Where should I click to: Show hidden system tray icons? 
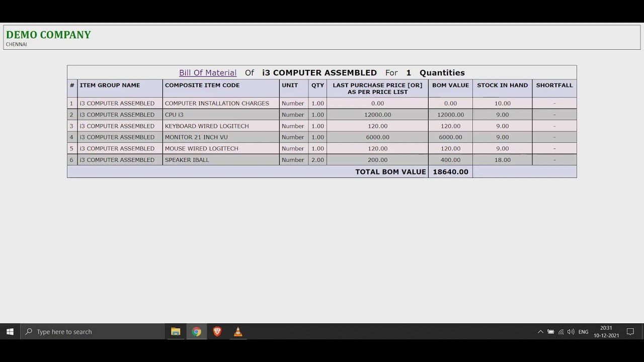540,332
